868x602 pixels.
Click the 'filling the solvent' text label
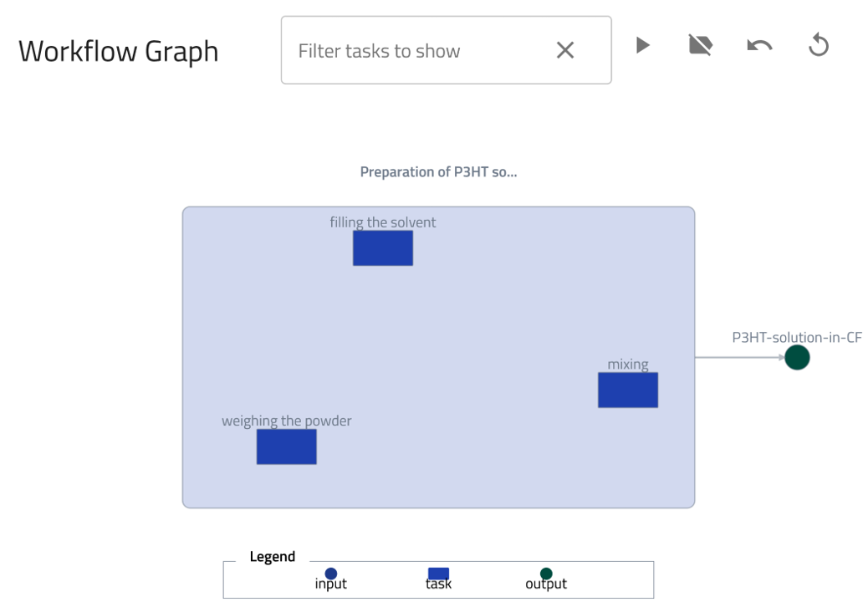(x=383, y=222)
